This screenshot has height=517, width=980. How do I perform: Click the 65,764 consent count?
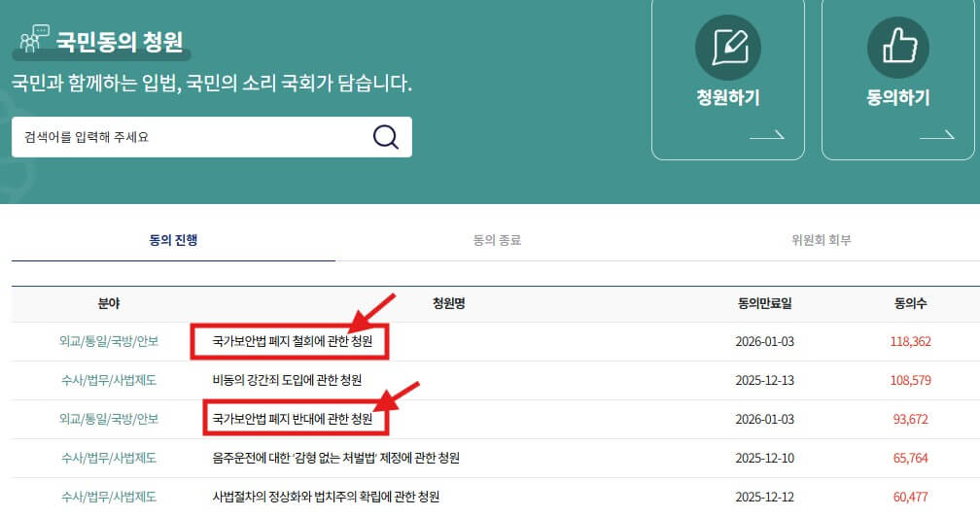911,458
